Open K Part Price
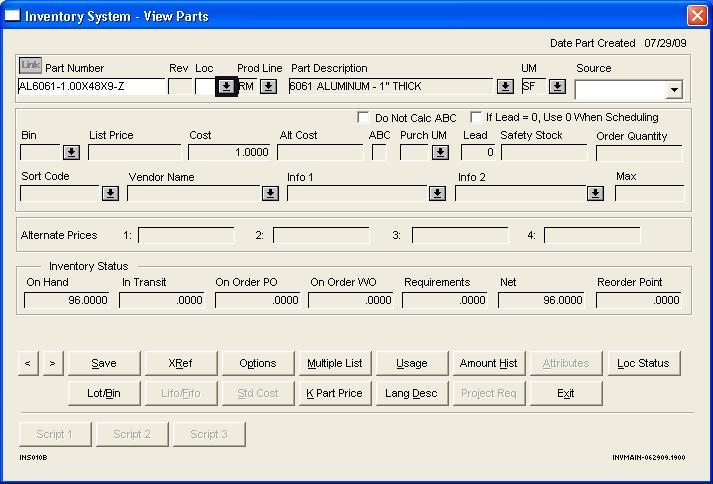Image resolution: width=713 pixels, height=484 pixels. tap(335, 393)
